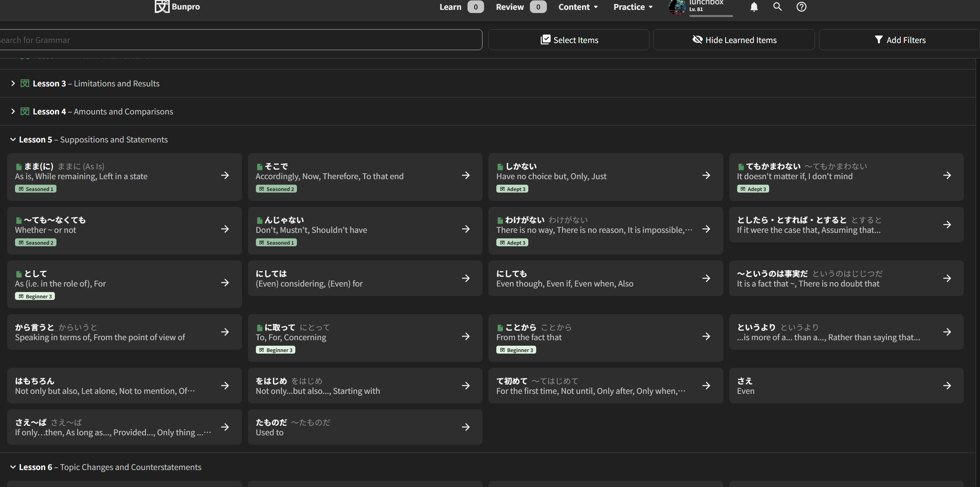The width and height of the screenshot is (980, 487).
Task: Click the Search for Grammar field
Action: (237, 40)
